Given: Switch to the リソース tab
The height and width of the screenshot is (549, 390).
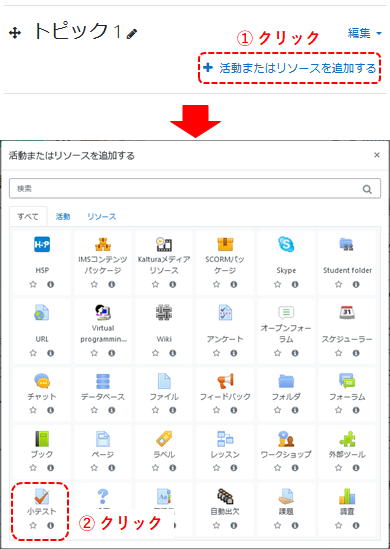Looking at the screenshot, I should pyautogui.click(x=102, y=217).
